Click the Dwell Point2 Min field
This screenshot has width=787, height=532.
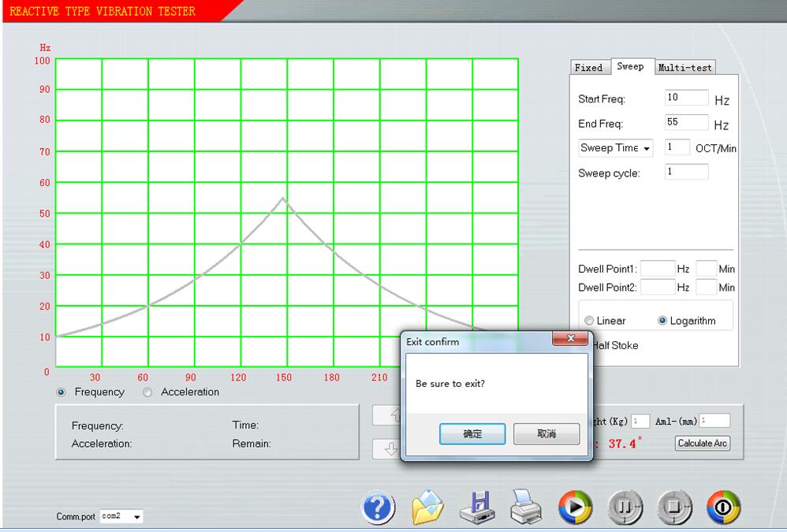[x=707, y=288]
